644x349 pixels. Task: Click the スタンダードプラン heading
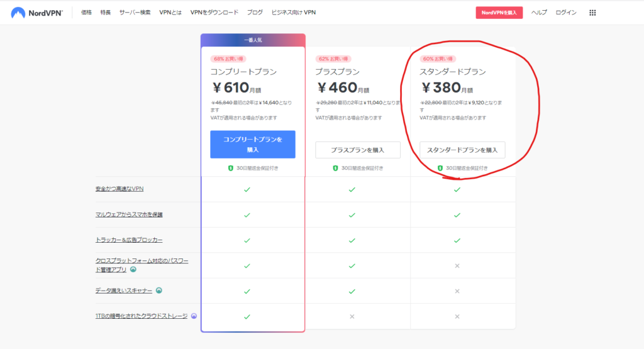click(453, 72)
